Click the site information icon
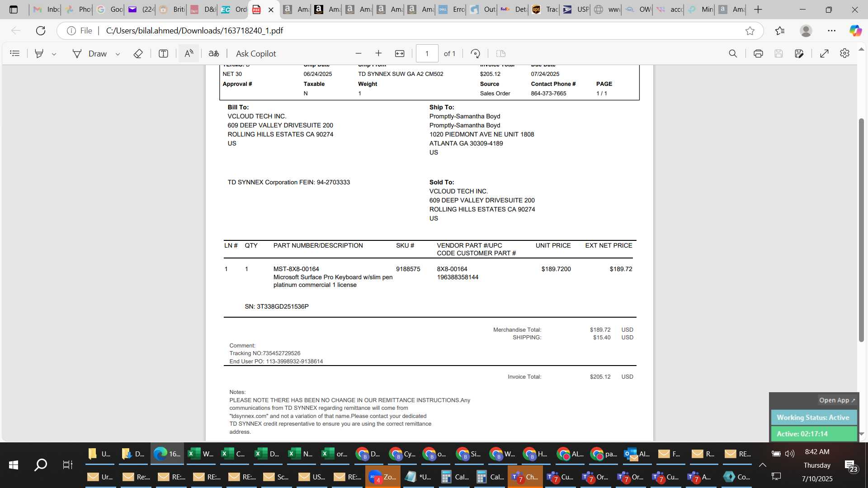The width and height of the screenshot is (868, 488). [71, 30]
